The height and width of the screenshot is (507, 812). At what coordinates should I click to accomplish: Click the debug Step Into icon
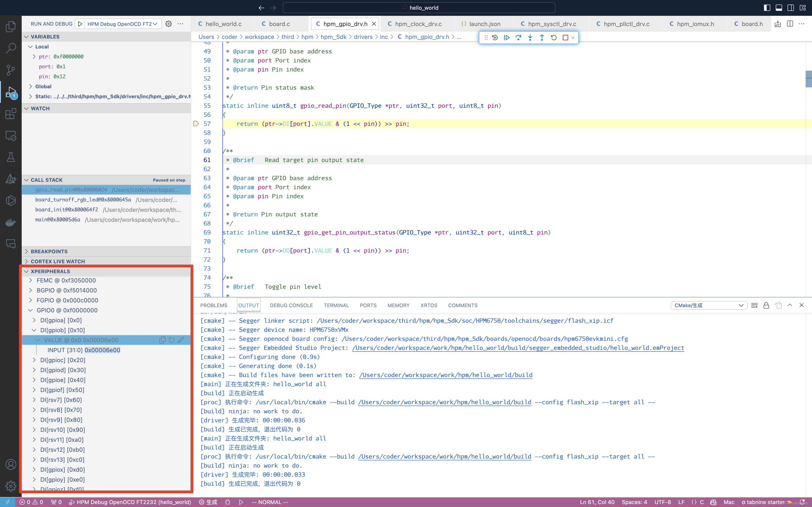(530, 38)
